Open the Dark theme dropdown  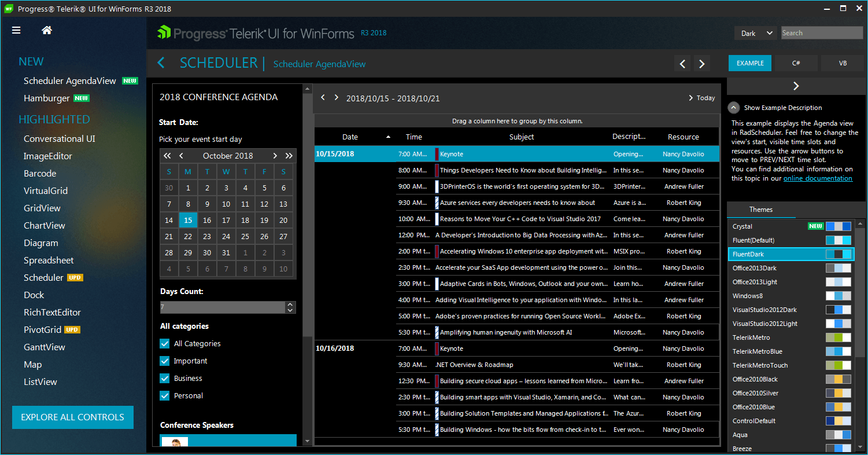point(756,33)
